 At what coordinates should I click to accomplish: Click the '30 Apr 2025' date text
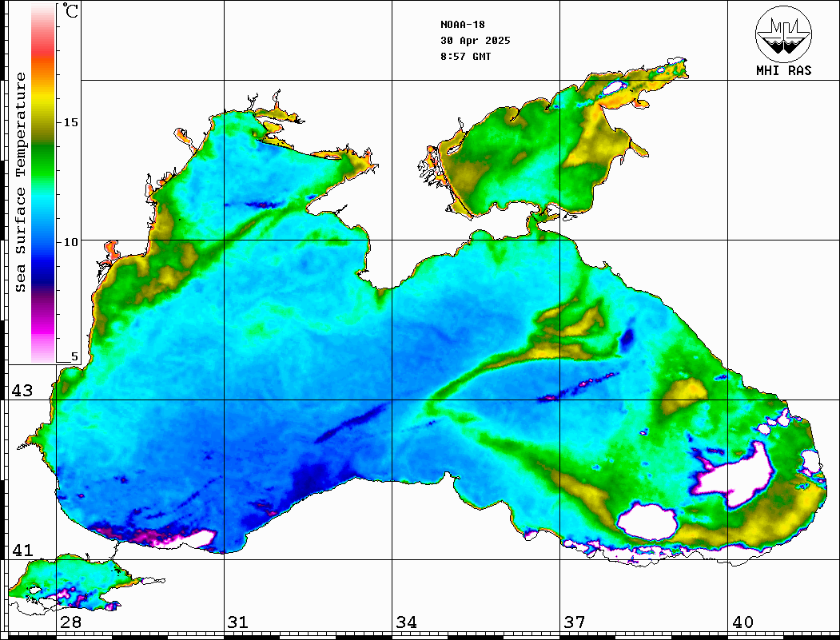click(x=476, y=41)
